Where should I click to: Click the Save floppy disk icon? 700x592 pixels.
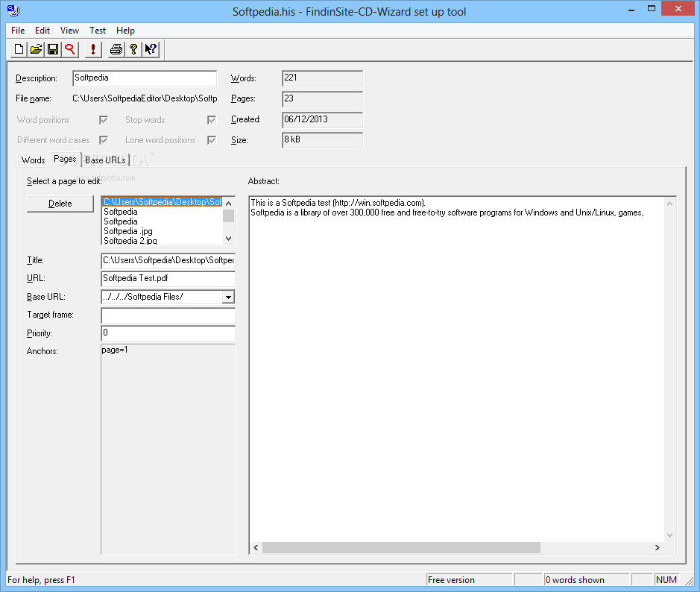[x=53, y=49]
